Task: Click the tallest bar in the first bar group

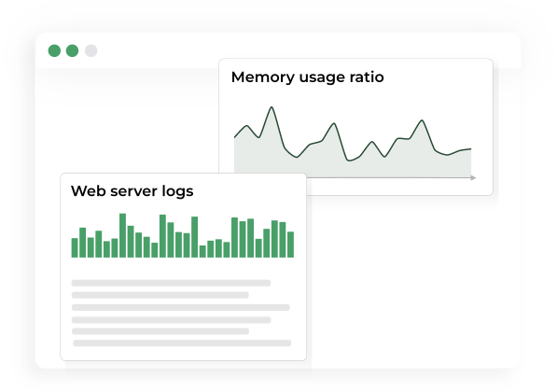Action: (122, 235)
